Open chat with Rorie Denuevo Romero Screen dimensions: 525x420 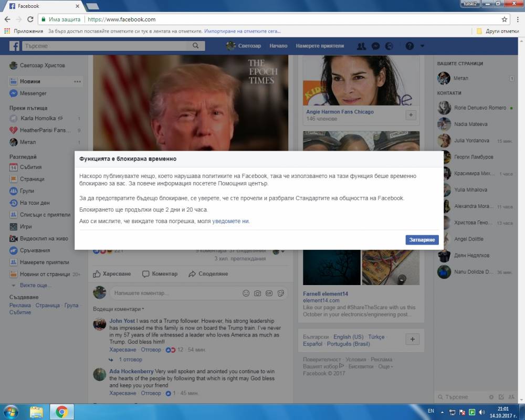[475, 108]
